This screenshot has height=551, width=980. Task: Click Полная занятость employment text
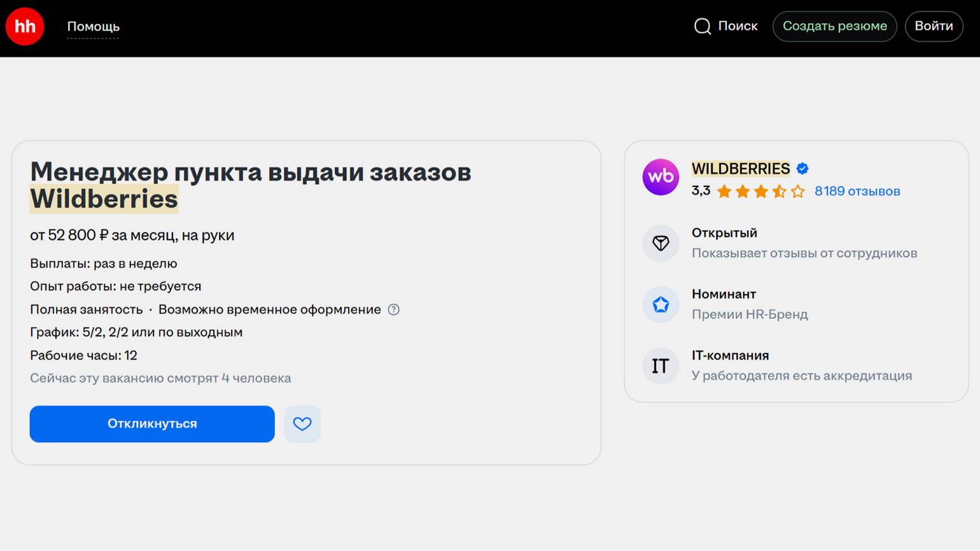[x=87, y=310]
